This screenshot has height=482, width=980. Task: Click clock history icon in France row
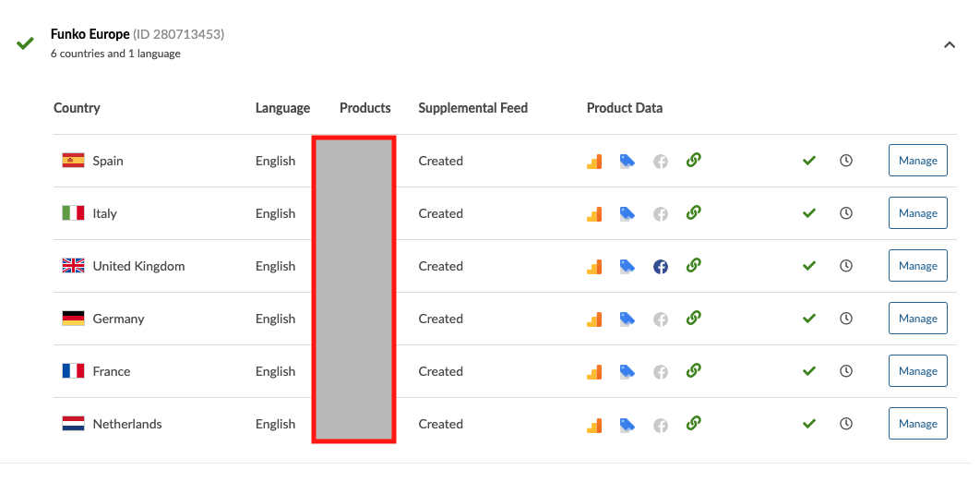[x=846, y=371]
